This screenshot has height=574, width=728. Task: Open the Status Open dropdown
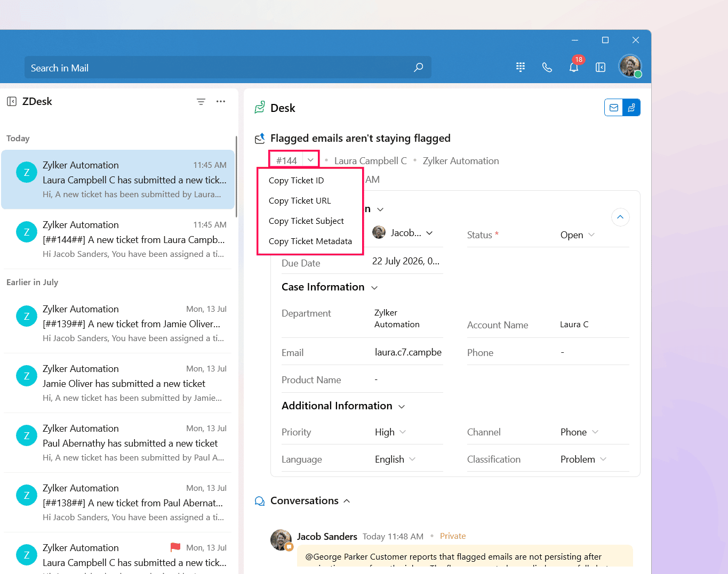coord(591,235)
